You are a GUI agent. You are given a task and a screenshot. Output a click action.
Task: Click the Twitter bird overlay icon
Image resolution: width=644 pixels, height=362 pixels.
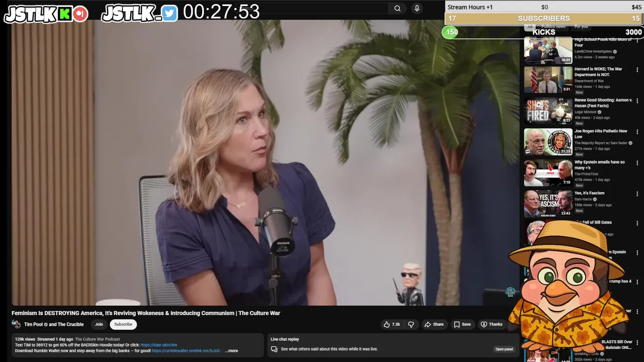click(x=170, y=14)
